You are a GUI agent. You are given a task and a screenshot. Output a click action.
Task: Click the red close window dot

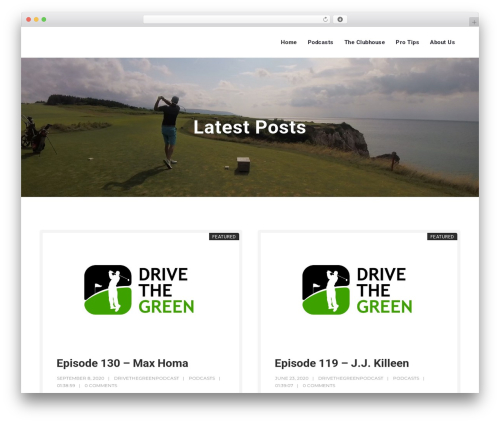click(x=29, y=19)
